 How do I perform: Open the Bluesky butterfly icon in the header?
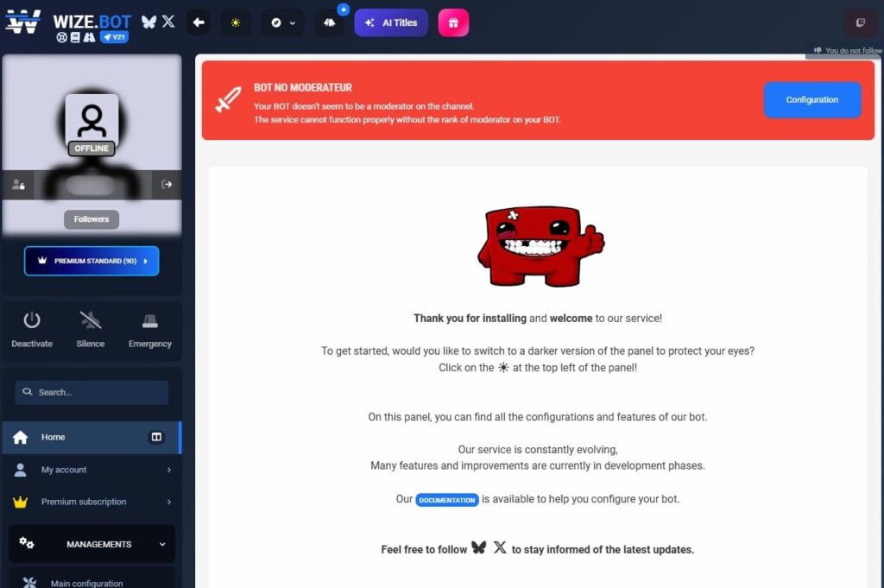coord(148,22)
